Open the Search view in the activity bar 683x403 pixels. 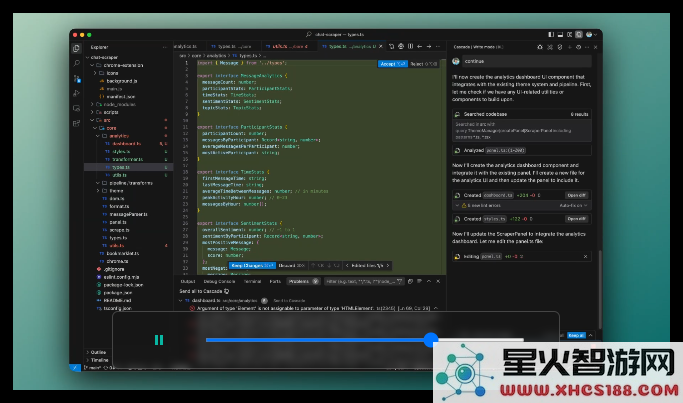(76, 63)
